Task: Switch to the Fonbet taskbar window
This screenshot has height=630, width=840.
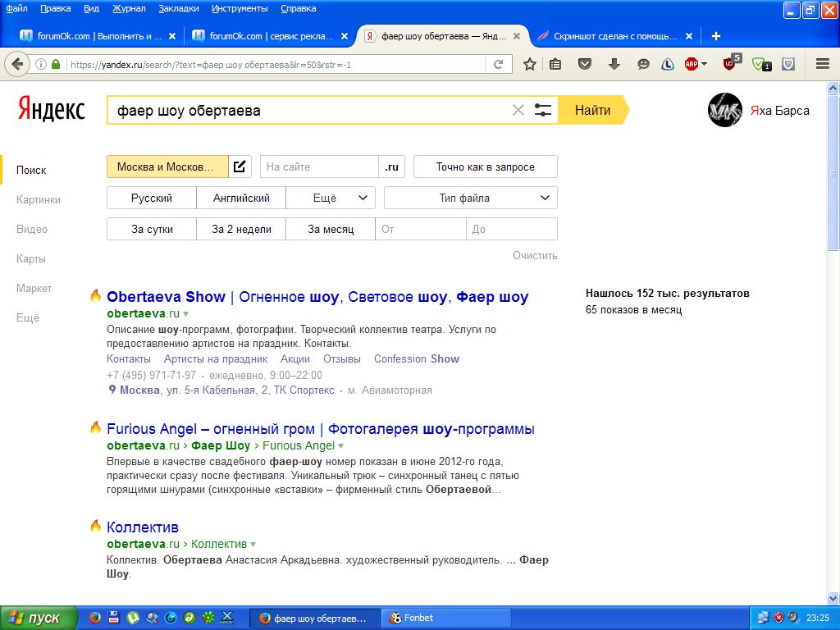Action: tap(445, 619)
